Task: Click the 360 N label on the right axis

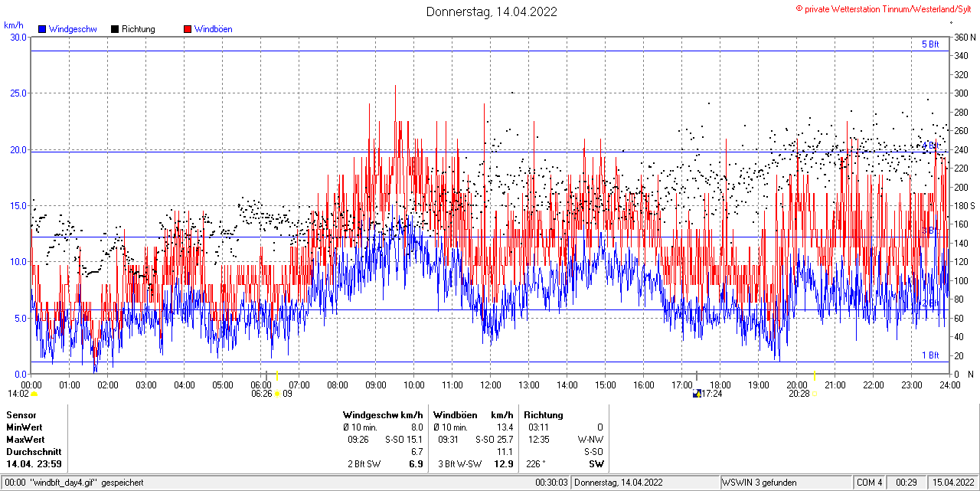Action: 964,37
